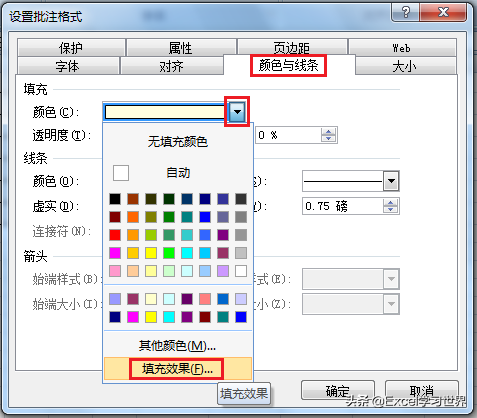Screen dimensions: 477x418
Task: Increase line weight with the up arrow
Action: 390,203
